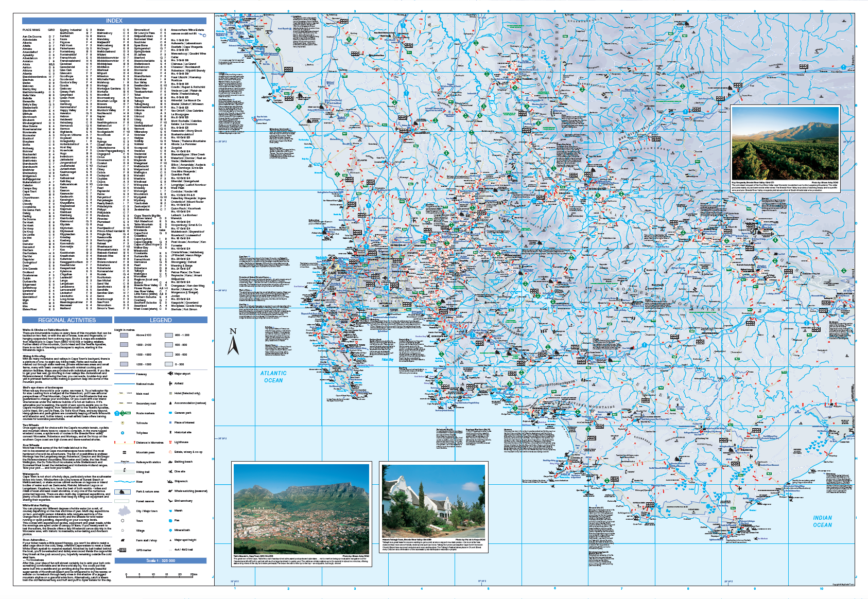
Task: Click the 'Four Wheels' heading
Action: [31, 445]
